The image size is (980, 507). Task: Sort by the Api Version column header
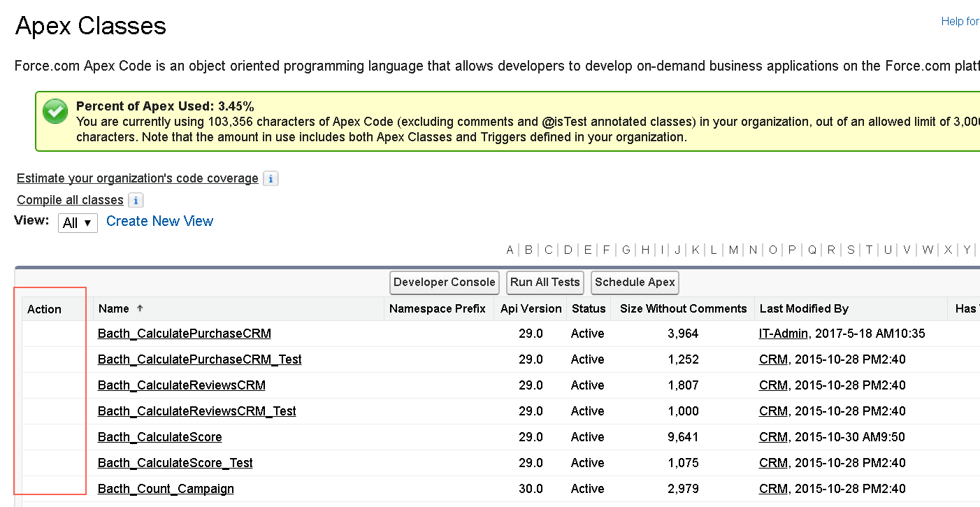pyautogui.click(x=531, y=308)
